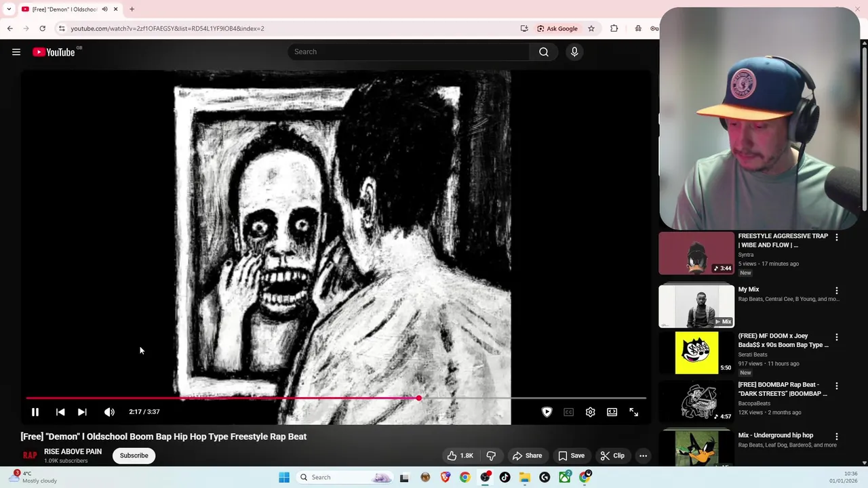The width and height of the screenshot is (868, 488).
Task: Go to the YouTube home logo
Action: (54, 52)
